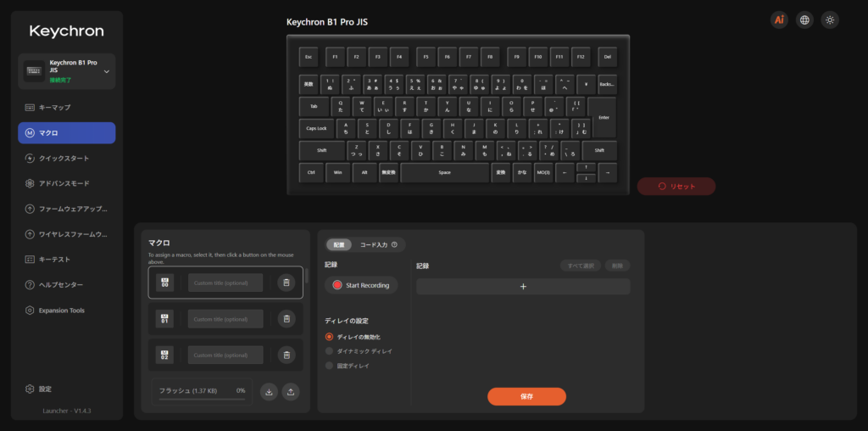Open マクロ in the sidebar
The image size is (868, 431).
tap(67, 133)
